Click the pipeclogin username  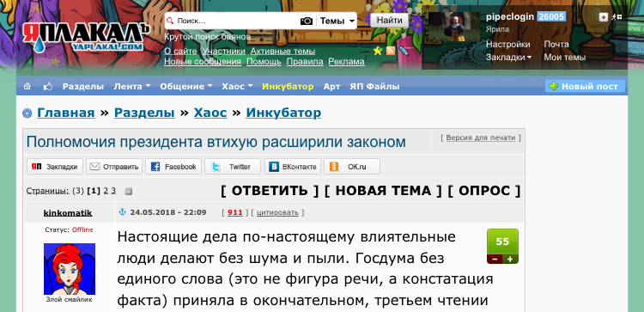[510, 17]
